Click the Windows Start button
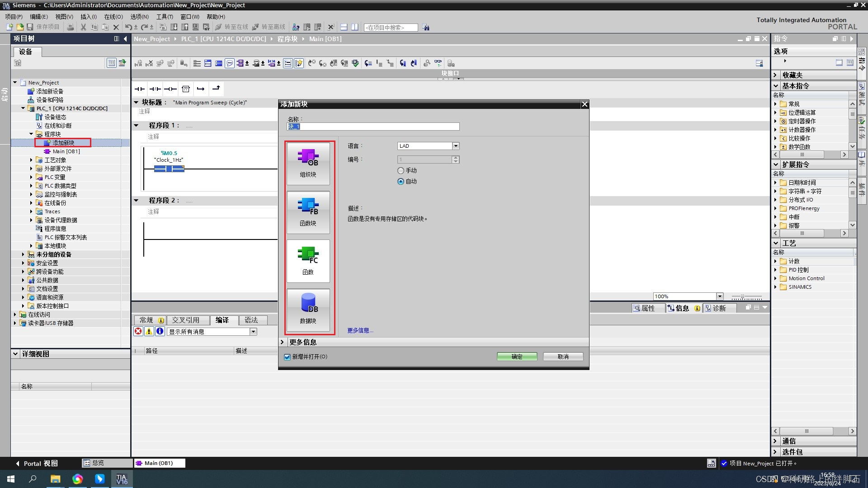868x488 pixels. 11,479
